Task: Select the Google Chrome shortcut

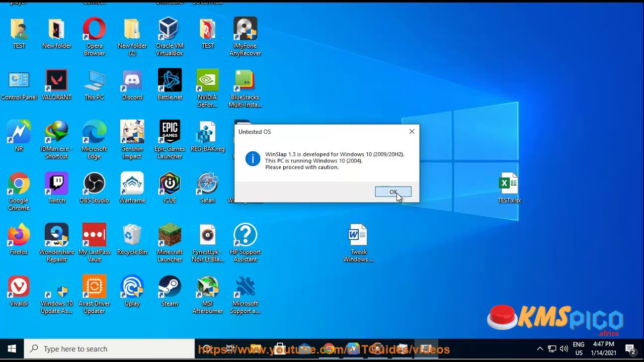Action: (19, 192)
